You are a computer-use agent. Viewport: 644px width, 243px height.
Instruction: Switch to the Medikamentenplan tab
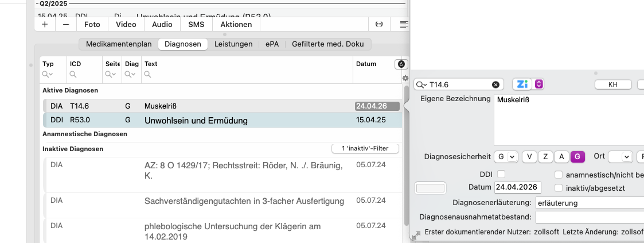(119, 44)
